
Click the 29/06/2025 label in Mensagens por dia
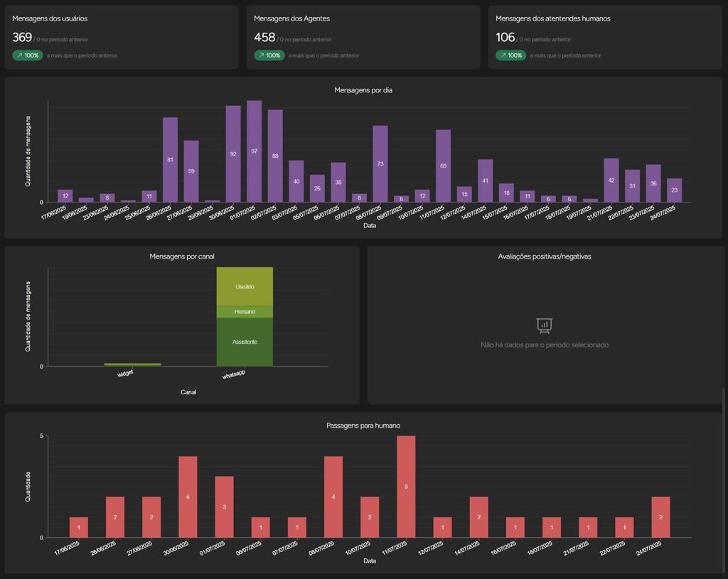(x=201, y=212)
